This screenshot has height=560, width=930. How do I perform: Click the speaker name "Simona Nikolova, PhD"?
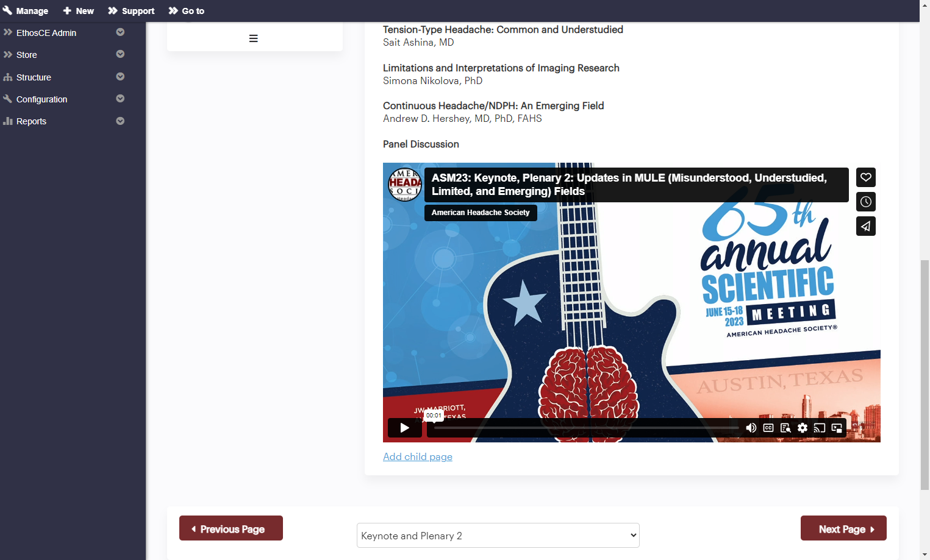click(x=432, y=81)
